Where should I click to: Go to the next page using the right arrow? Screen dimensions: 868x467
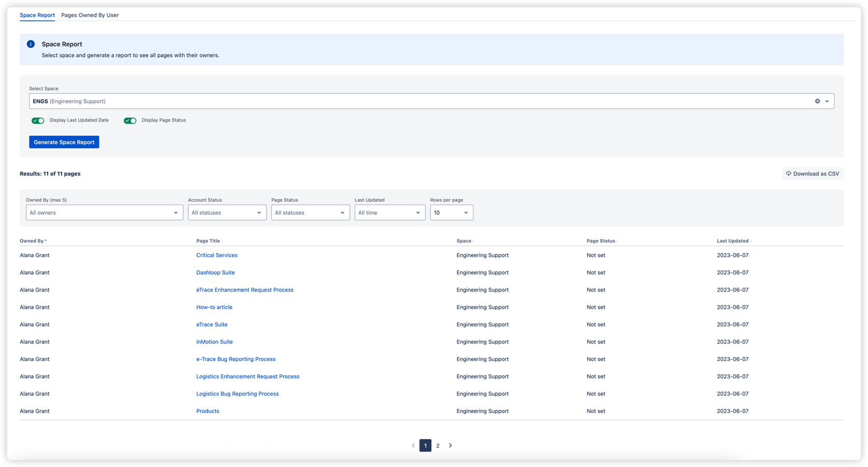coord(450,445)
